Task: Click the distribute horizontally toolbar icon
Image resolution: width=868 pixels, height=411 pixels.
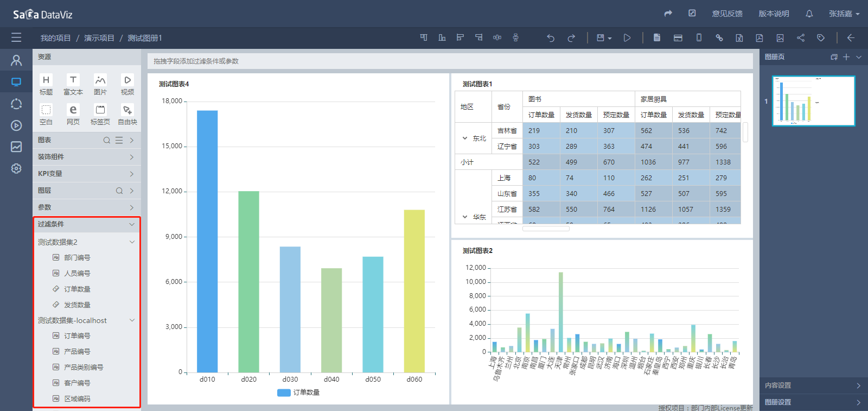Action: [x=497, y=37]
